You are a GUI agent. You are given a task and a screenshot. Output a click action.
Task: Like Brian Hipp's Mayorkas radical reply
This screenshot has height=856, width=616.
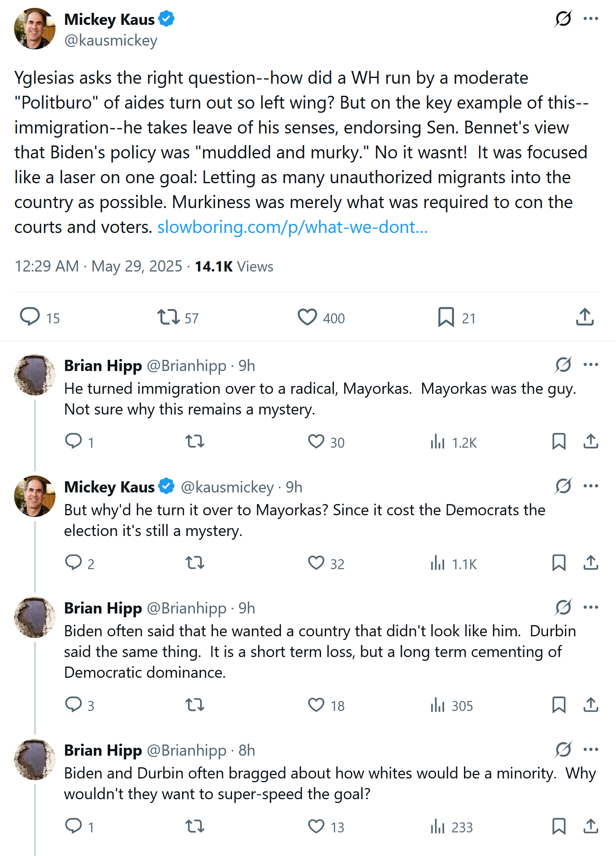316,442
